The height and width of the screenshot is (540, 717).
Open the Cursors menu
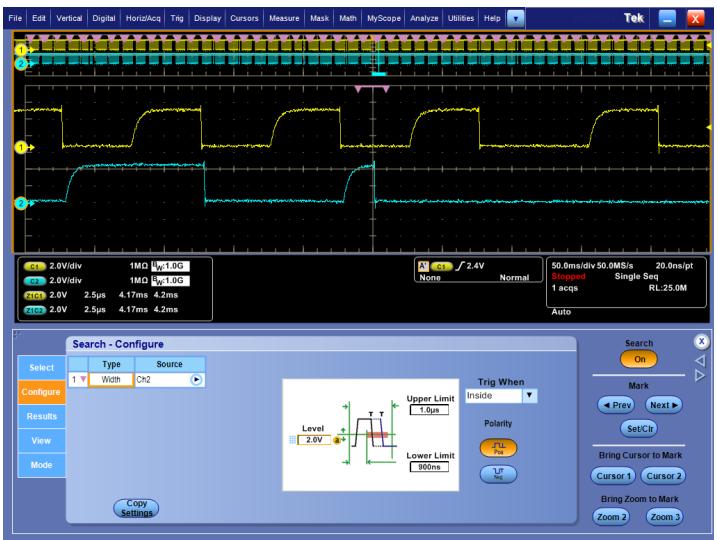point(244,18)
